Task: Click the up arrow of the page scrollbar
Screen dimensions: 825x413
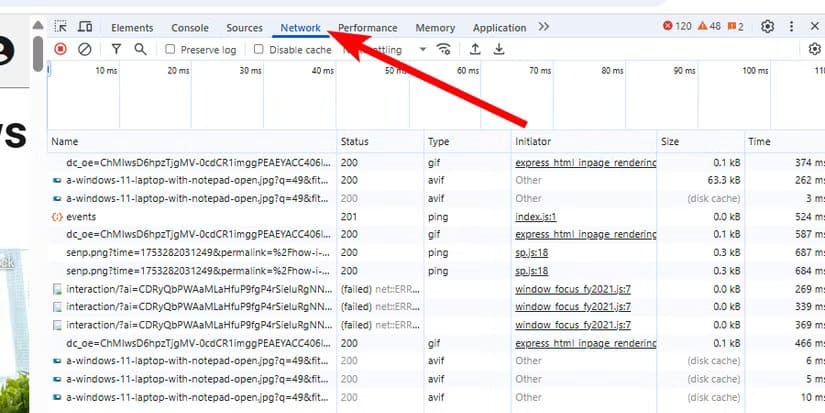Action: [x=38, y=25]
